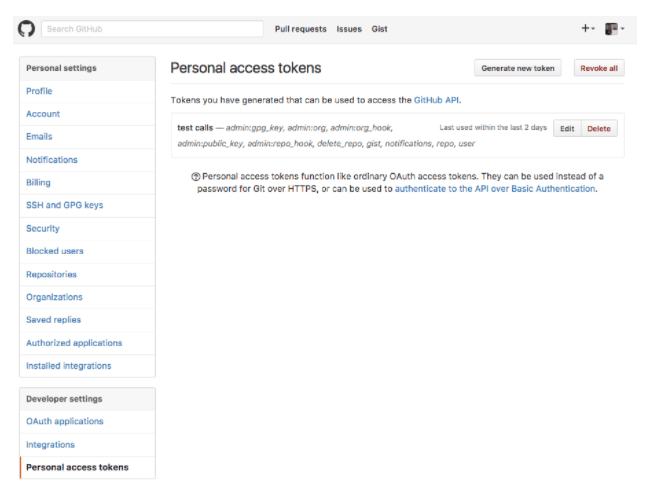Open the plus create-new dropdown
The height and width of the screenshot is (493, 656).
[588, 28]
